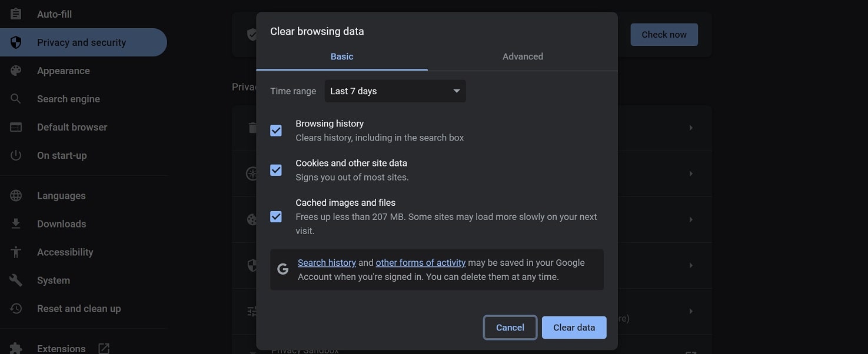Uncheck the Browsing history checkbox
Screen dimensions: 868x354
[276, 131]
